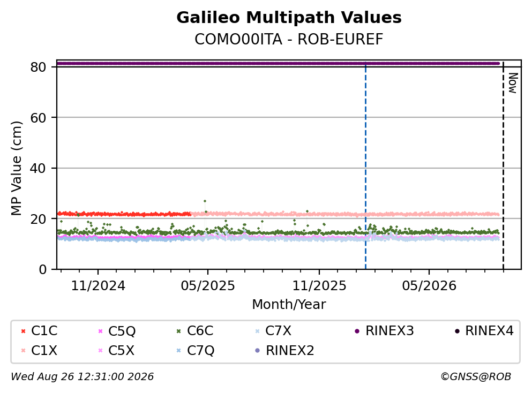532x393 pixels.
Task: Click the C6C green legend marker
Action: tap(179, 331)
